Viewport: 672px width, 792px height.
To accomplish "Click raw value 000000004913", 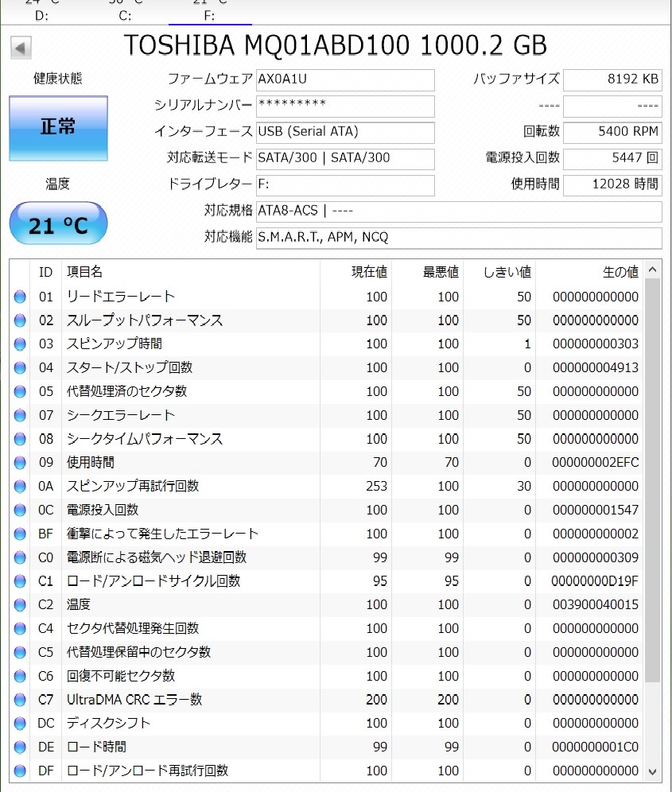I will click(x=595, y=367).
